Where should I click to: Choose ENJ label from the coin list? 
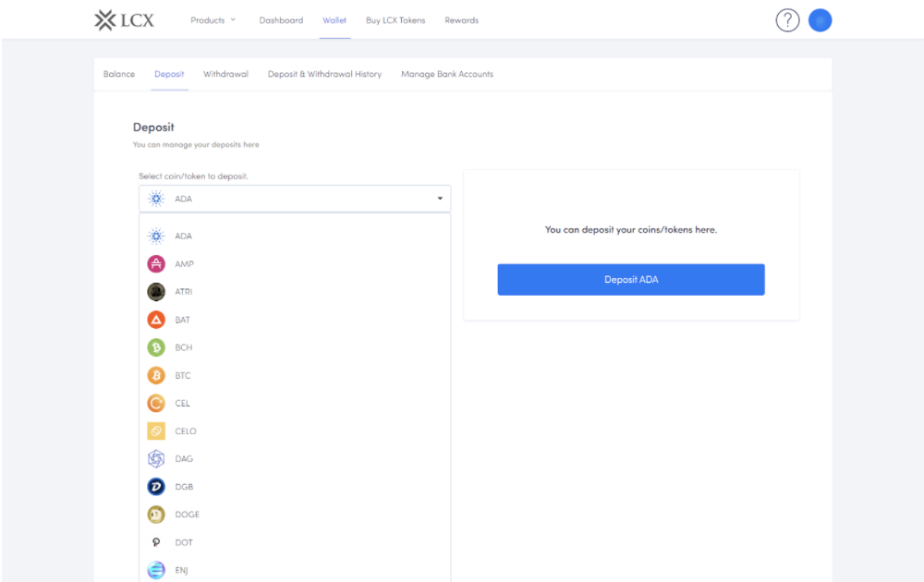181,570
